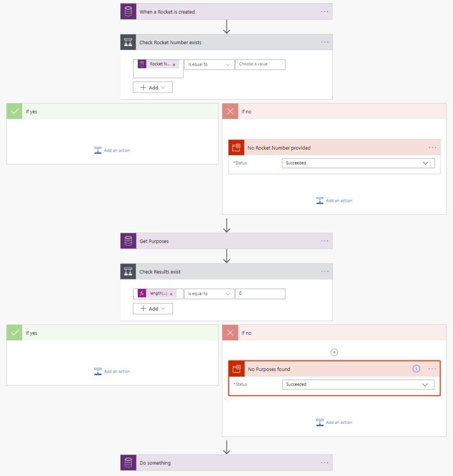Click the Do something database icon
This screenshot has height=476, width=453.
(x=128, y=463)
